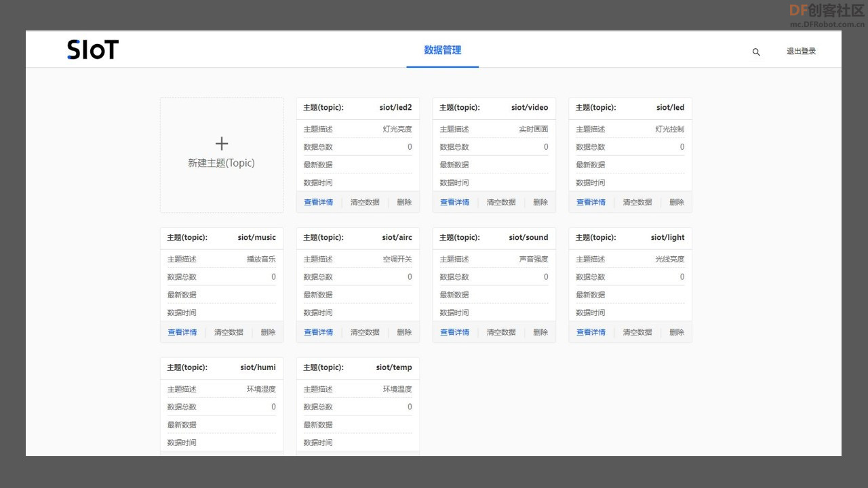Clear data of siot/airc topic

pos(365,332)
